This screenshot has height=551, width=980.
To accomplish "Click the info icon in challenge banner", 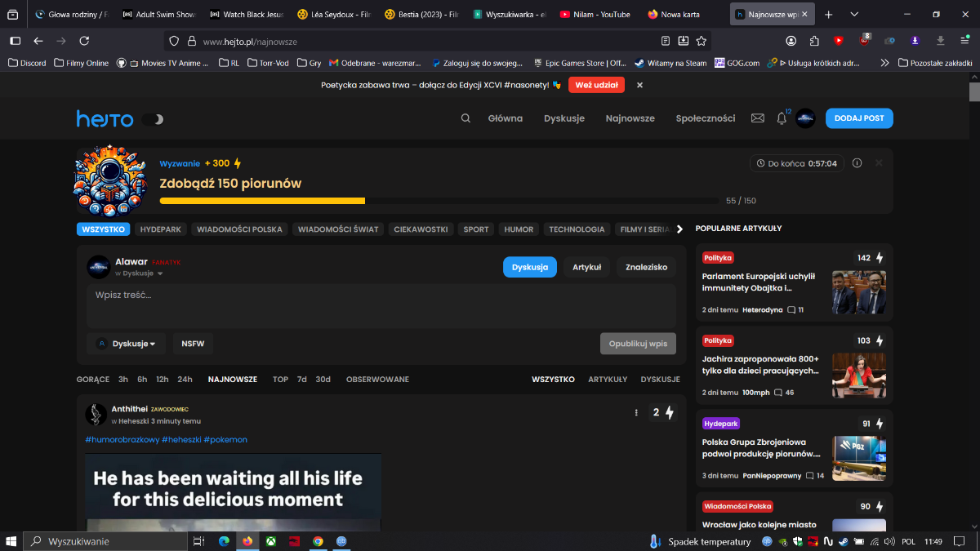I will coord(857,163).
